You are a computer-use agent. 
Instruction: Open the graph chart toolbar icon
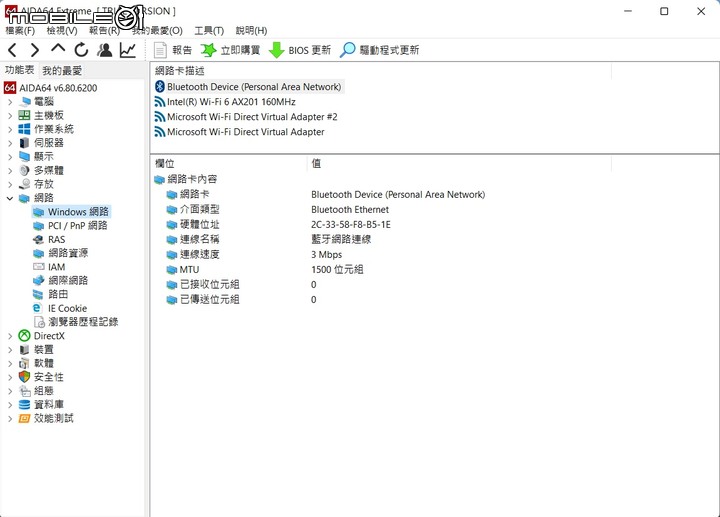[128, 50]
